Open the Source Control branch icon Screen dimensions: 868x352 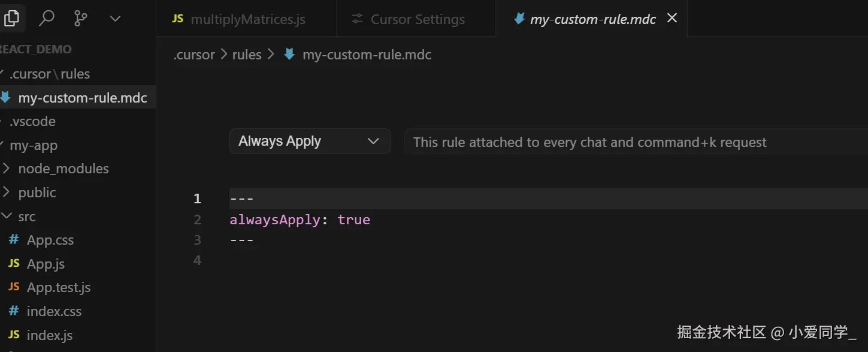(80, 19)
